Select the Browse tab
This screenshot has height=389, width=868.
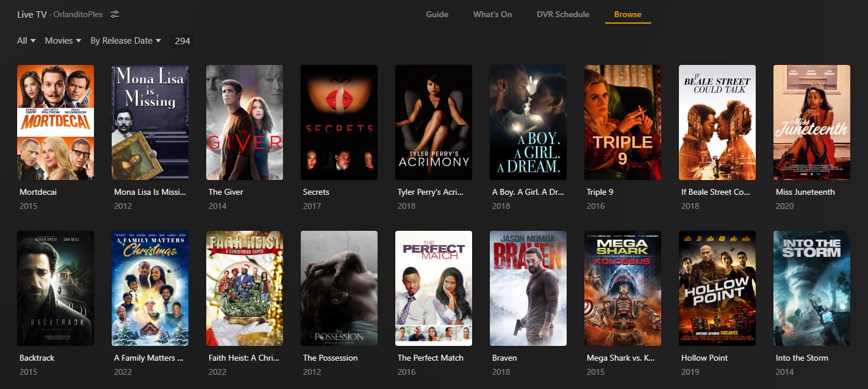click(x=628, y=14)
